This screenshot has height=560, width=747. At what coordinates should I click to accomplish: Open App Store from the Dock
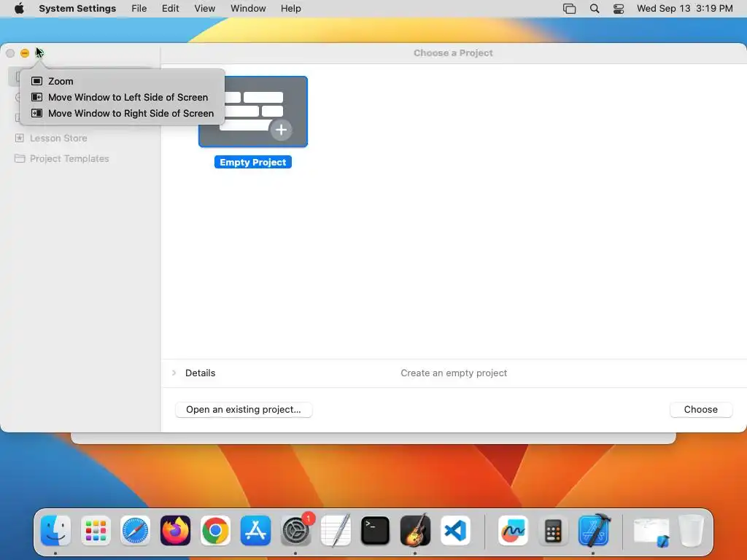(x=255, y=531)
